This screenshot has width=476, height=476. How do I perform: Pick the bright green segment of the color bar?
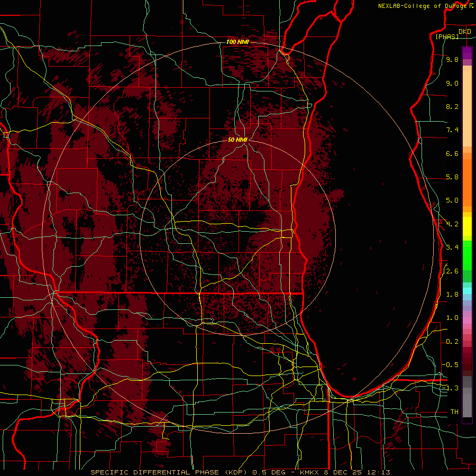click(467, 254)
